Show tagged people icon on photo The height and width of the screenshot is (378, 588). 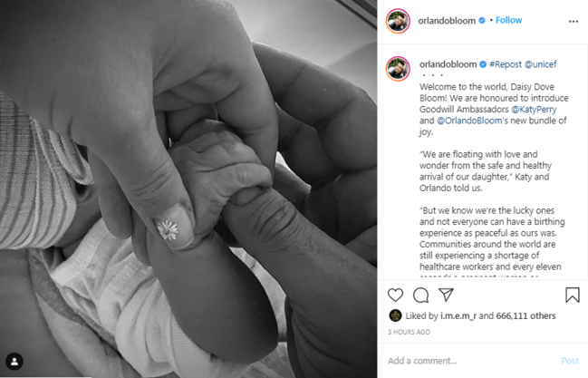[x=14, y=362]
